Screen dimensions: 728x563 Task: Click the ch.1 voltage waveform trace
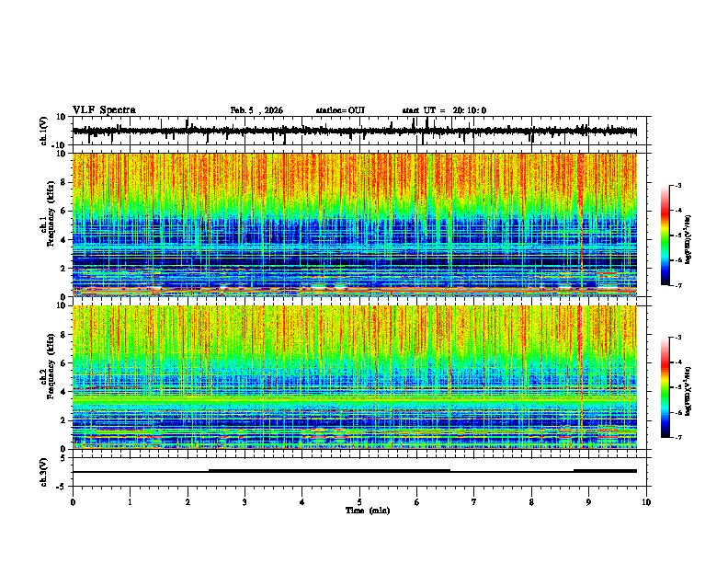coord(355,132)
